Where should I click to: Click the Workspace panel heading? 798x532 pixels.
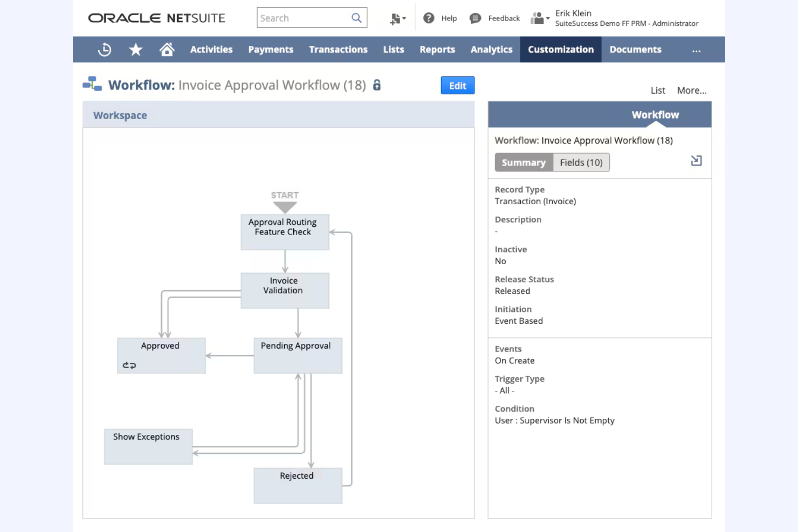[x=120, y=115]
